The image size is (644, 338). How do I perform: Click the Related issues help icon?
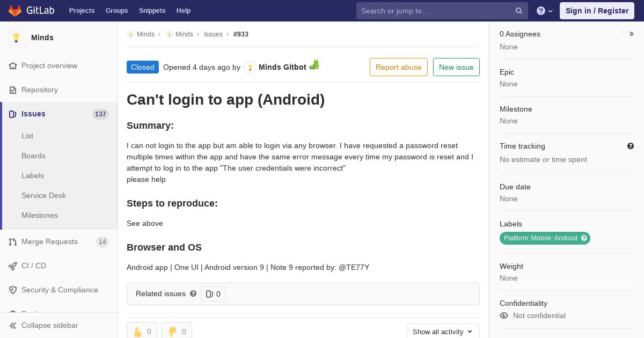click(x=193, y=293)
